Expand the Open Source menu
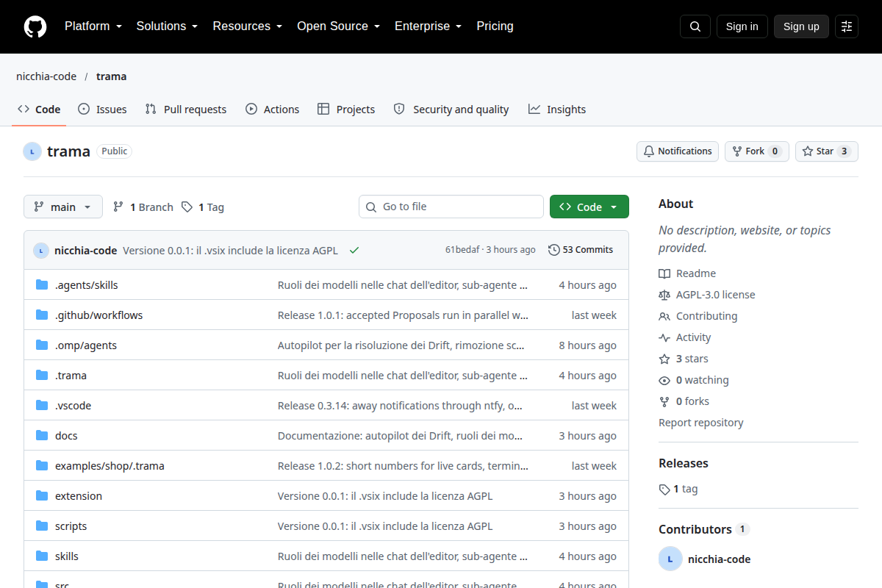882x588 pixels. [x=338, y=26]
